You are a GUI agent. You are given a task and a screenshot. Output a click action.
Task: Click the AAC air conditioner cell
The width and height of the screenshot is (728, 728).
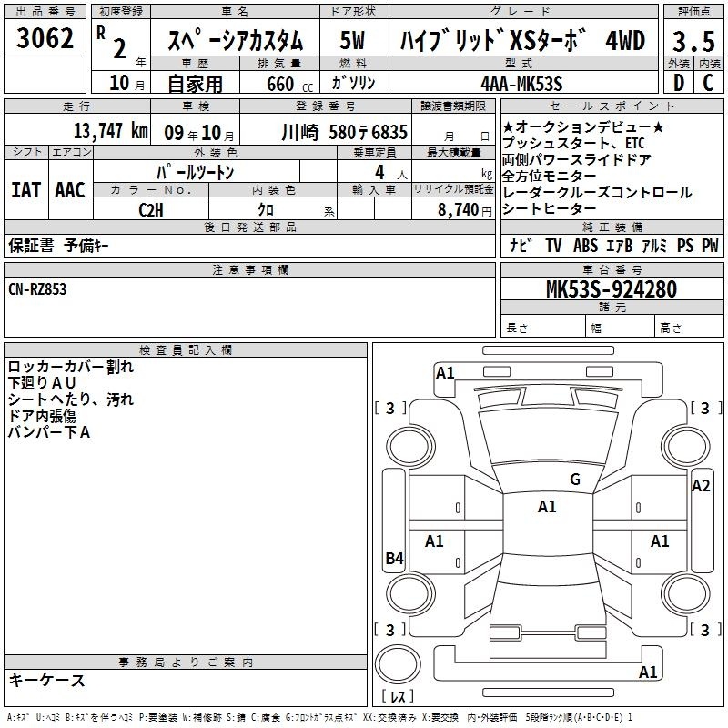(70, 189)
